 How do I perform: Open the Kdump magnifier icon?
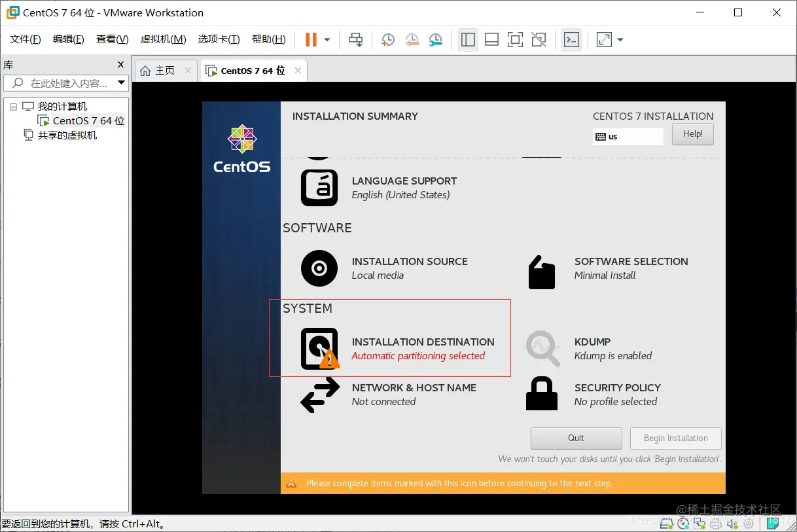tap(543, 349)
